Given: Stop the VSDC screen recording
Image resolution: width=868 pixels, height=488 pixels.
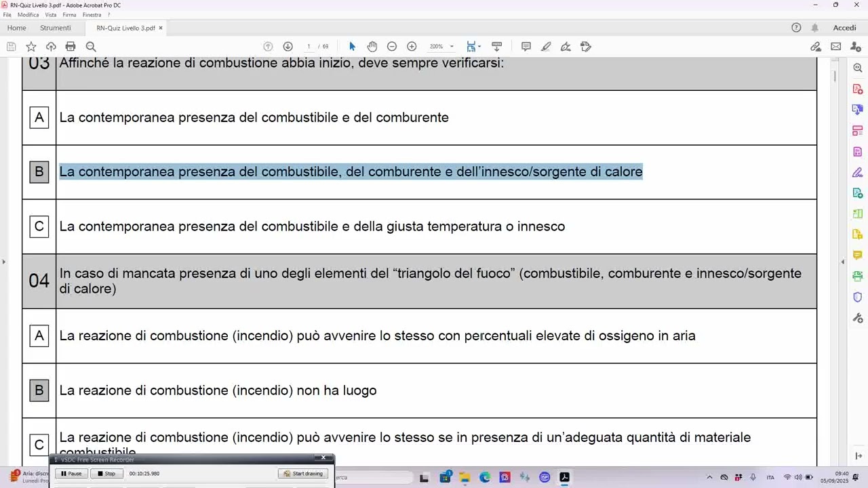Looking at the screenshot, I should coord(106,474).
